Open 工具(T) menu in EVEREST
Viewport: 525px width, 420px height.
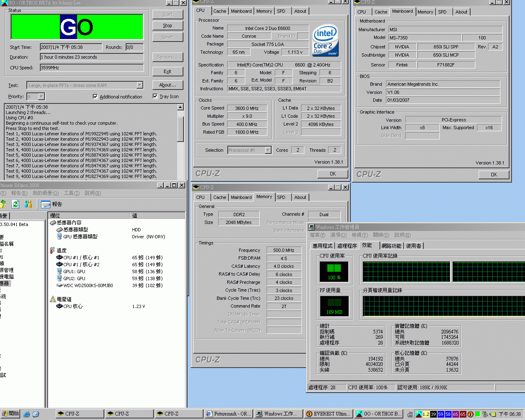71,193
